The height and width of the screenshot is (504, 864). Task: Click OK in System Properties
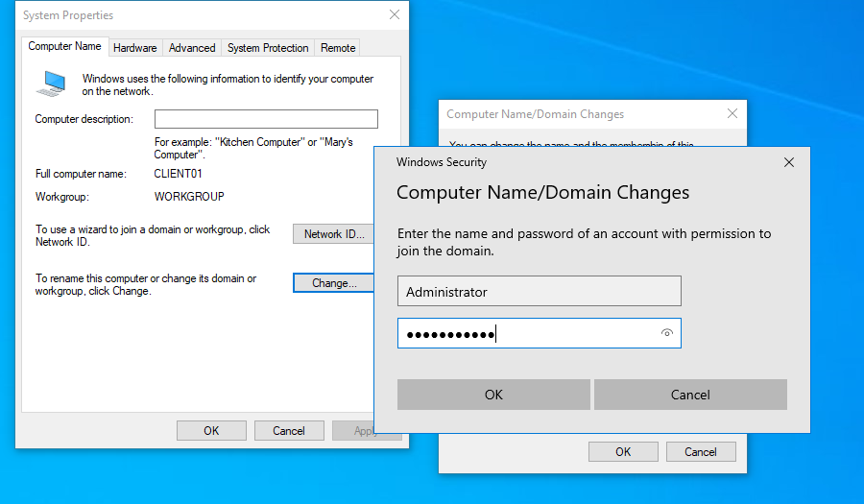pos(211,431)
